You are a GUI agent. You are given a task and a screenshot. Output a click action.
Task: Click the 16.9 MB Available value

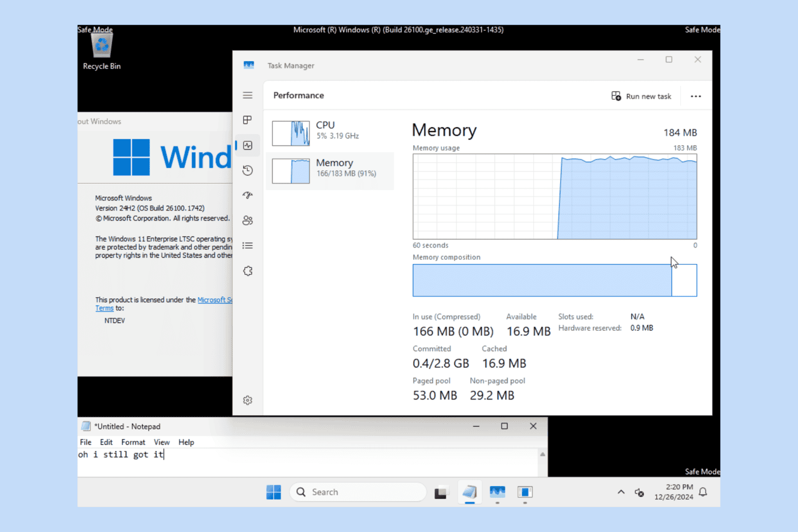pos(528,331)
